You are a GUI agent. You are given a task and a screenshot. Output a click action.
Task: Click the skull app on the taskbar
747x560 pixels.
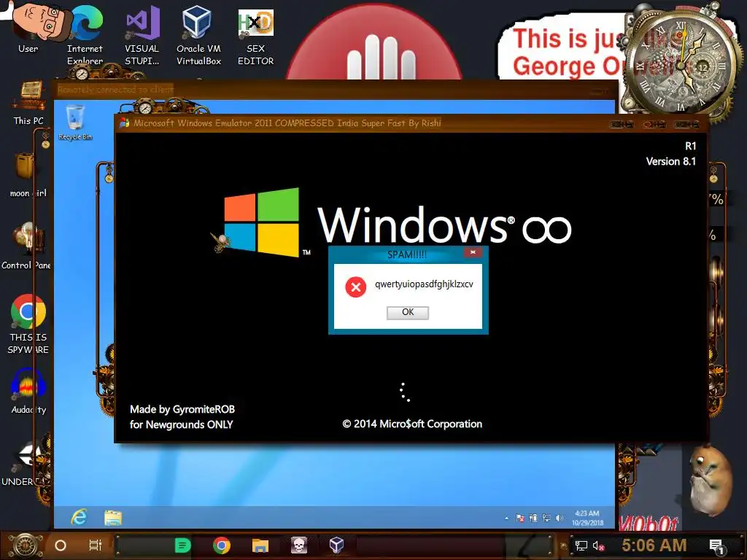[298, 545]
